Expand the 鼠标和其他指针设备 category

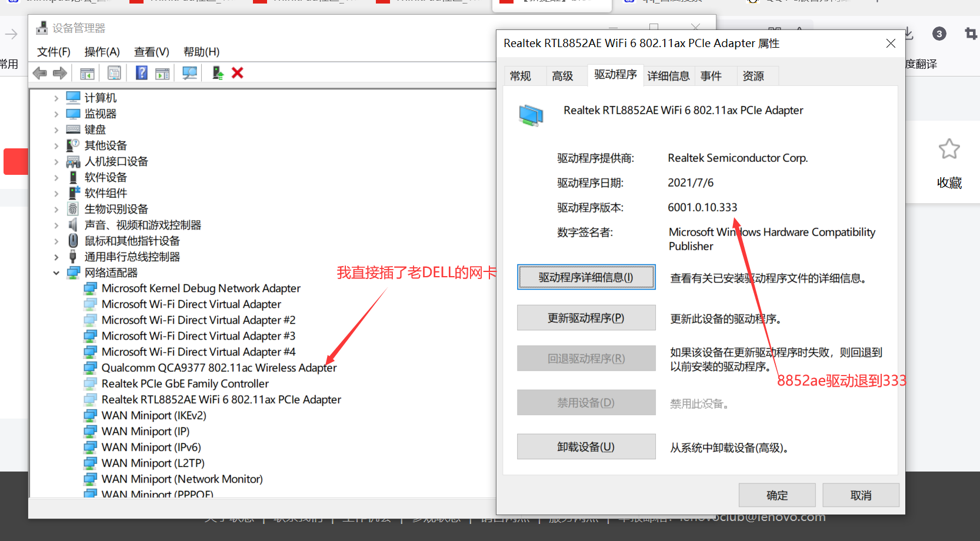pos(56,241)
